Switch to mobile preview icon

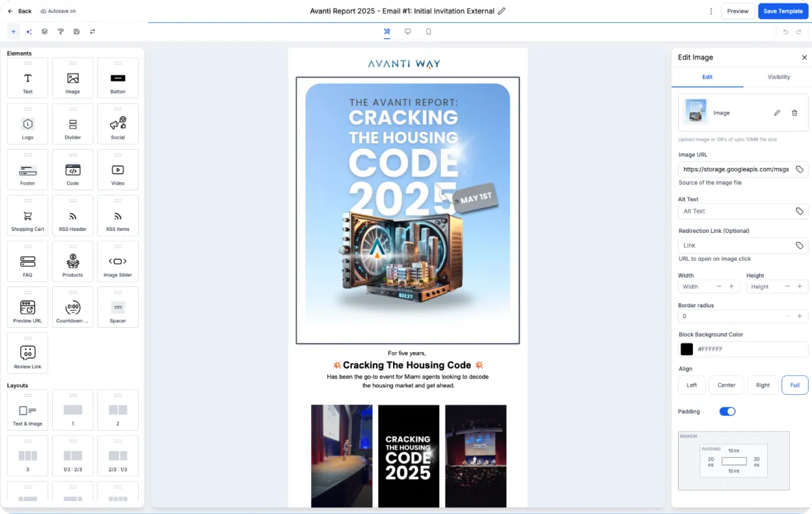pyautogui.click(x=428, y=32)
